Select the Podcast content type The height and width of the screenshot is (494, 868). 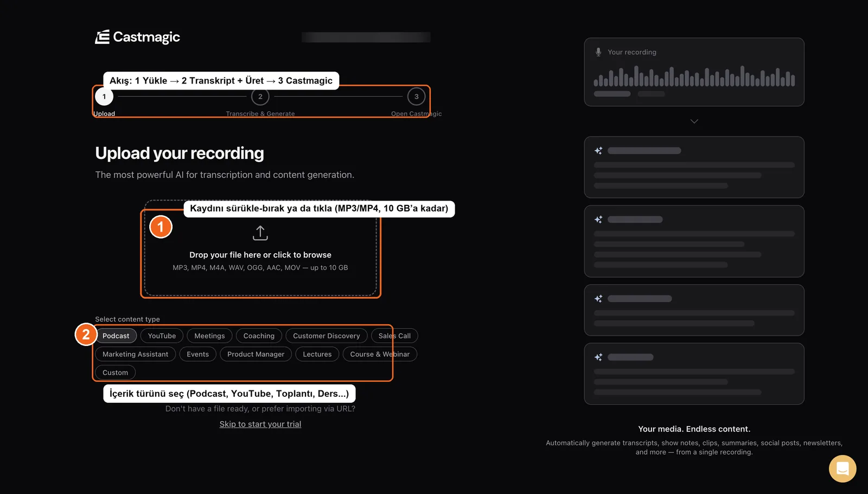tap(116, 336)
